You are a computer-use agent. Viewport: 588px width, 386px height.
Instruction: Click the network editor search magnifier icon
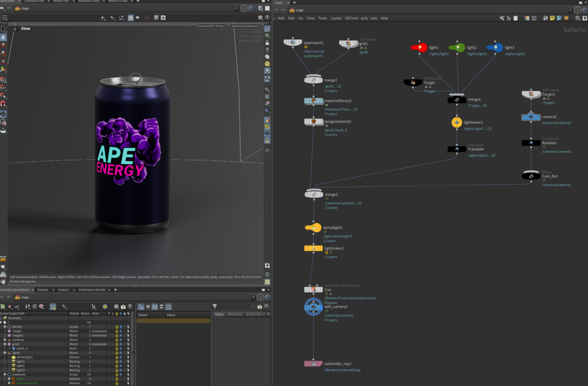tap(578, 18)
